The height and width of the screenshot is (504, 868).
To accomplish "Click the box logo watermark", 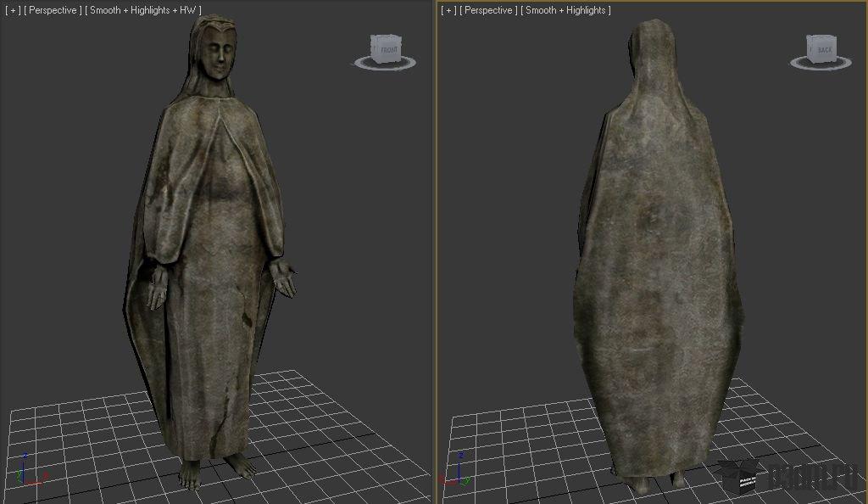I will (736, 478).
